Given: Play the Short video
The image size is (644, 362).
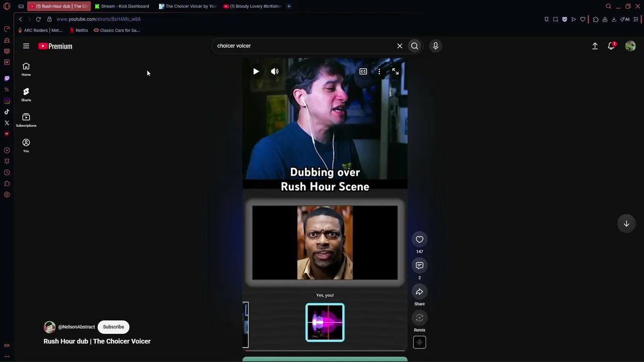Looking at the screenshot, I should click(256, 71).
